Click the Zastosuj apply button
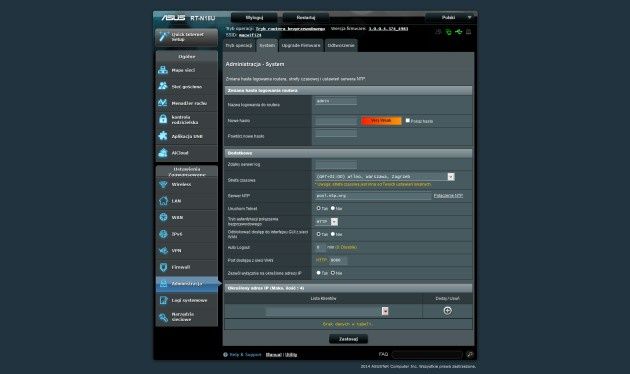 point(348,339)
